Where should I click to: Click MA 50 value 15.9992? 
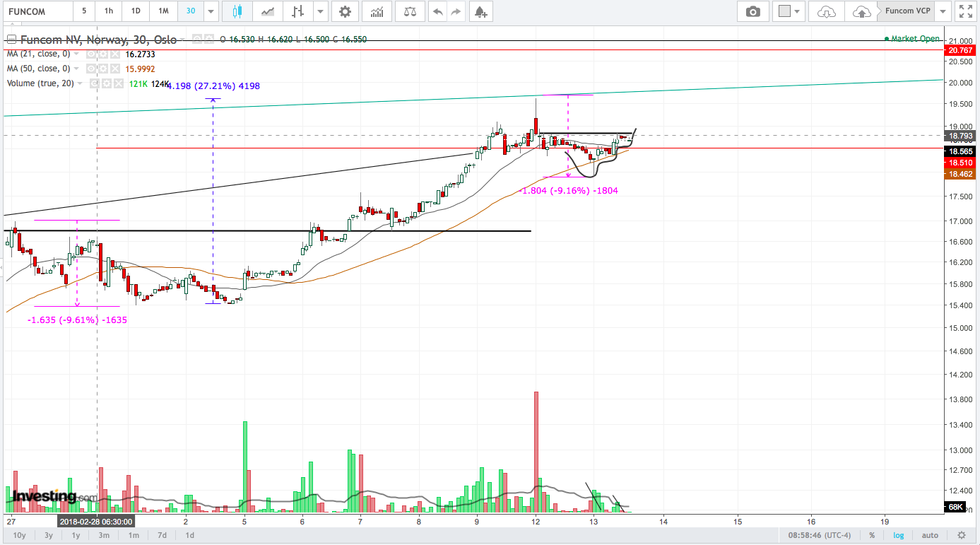140,69
